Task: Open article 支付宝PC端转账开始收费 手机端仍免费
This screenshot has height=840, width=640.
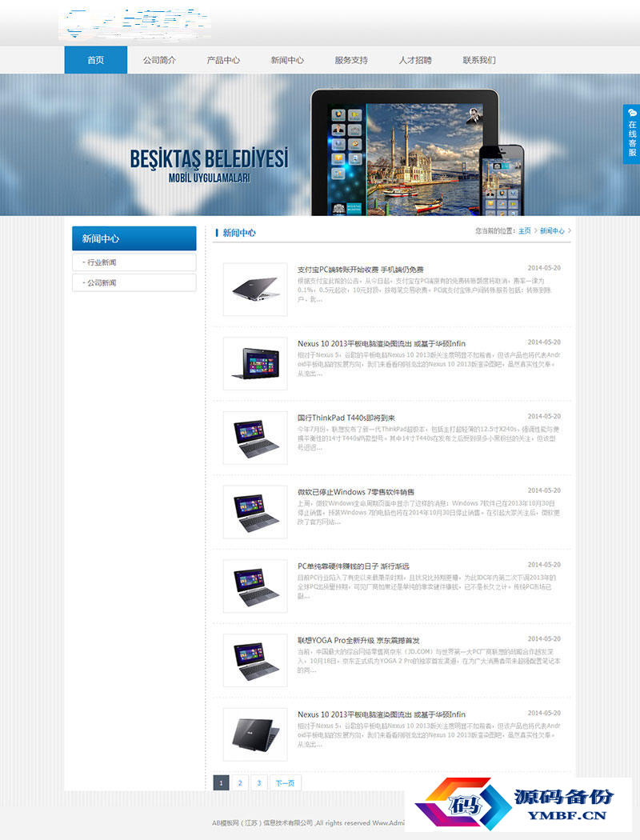Action: pyautogui.click(x=361, y=270)
